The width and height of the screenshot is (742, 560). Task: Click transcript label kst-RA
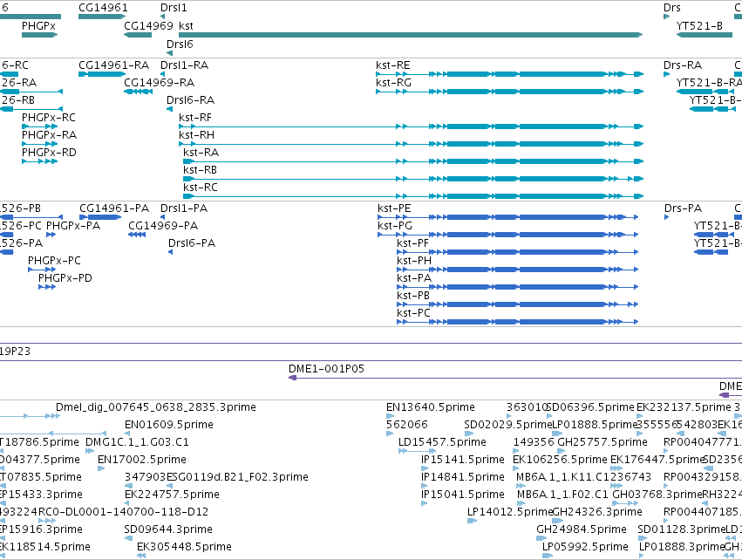click(x=201, y=153)
